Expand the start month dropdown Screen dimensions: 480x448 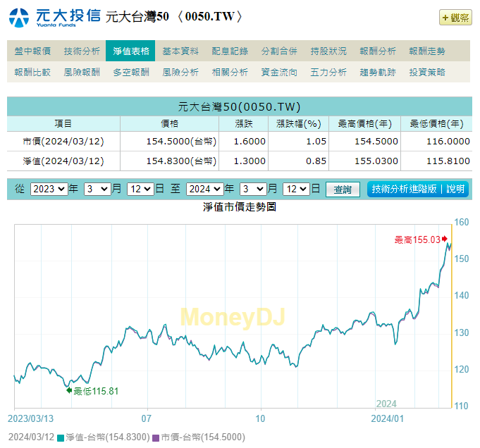tap(97, 189)
